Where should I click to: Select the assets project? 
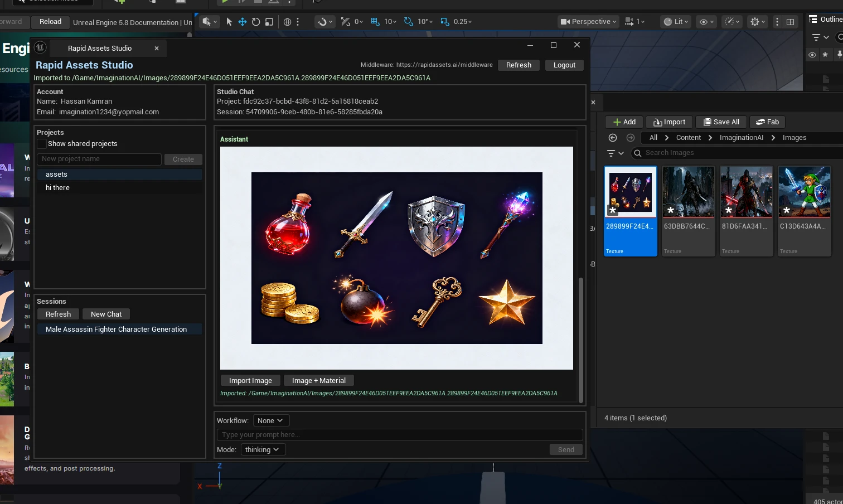pyautogui.click(x=120, y=175)
